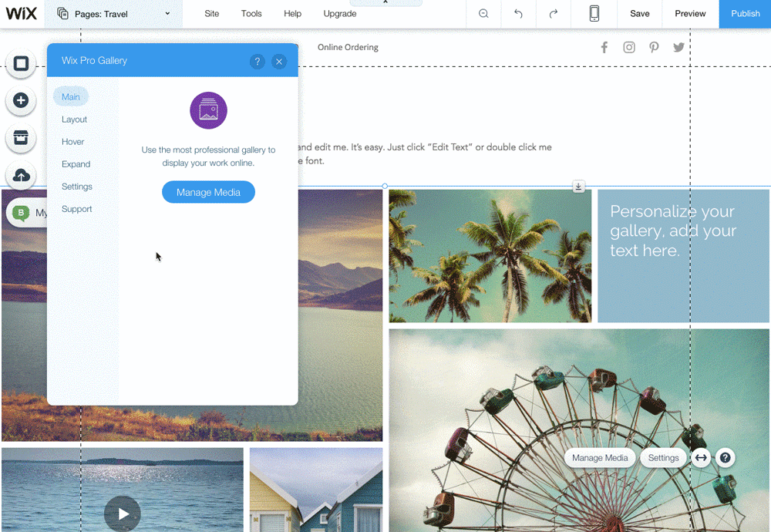Click the Save button

[x=640, y=14]
